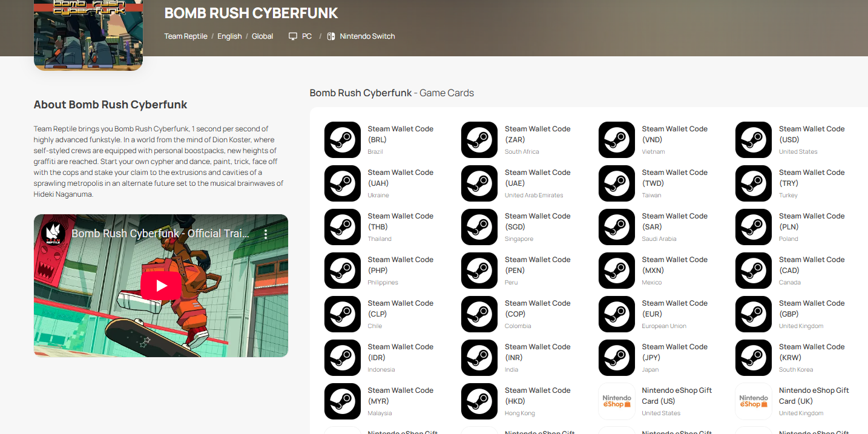868x434 pixels.
Task: Play the Bomb Rush Cyberfunk trailer video
Action: (x=160, y=286)
